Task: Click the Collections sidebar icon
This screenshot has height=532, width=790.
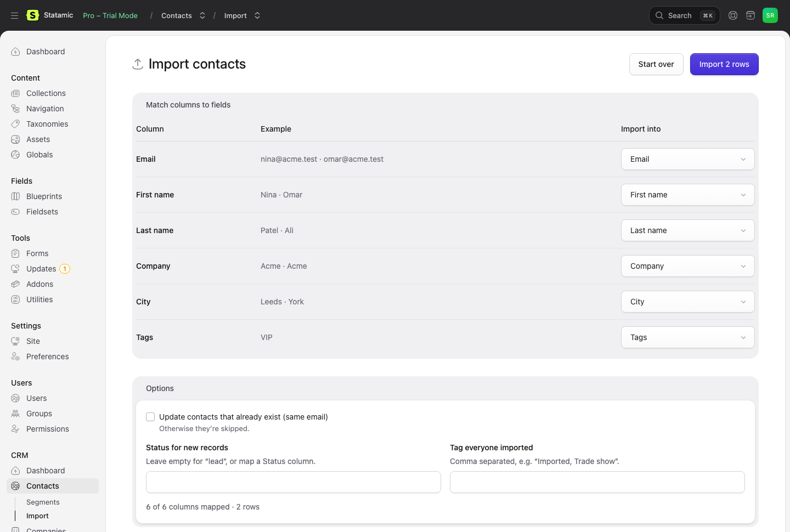Action: (x=15, y=93)
